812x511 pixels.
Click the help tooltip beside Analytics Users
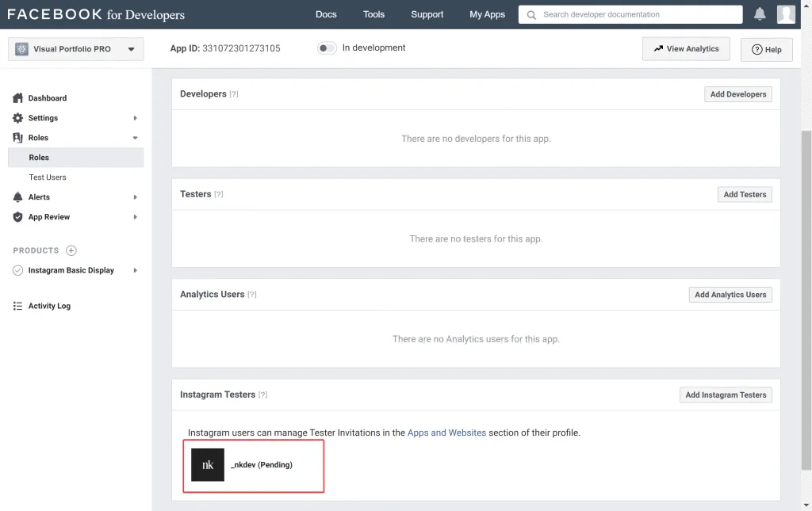pyautogui.click(x=251, y=294)
